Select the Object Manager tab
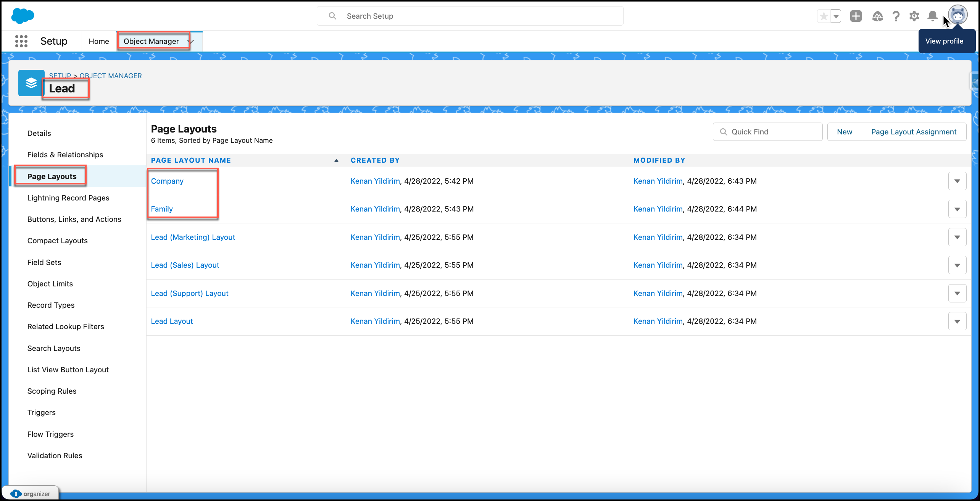 (151, 41)
